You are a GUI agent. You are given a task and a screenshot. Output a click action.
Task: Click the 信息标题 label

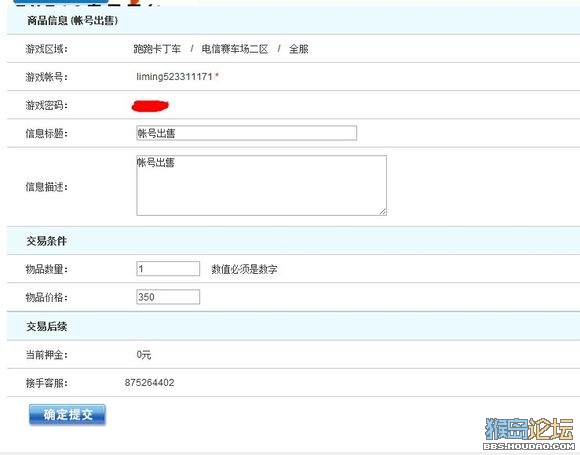(x=47, y=133)
